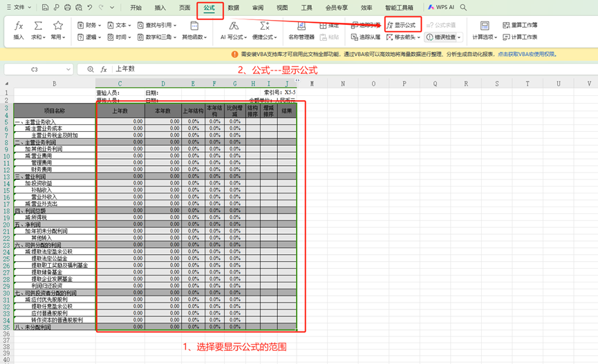Viewport: 598px width, 364px height.
Task: Switch to the 视图 tab
Action: [x=282, y=8]
